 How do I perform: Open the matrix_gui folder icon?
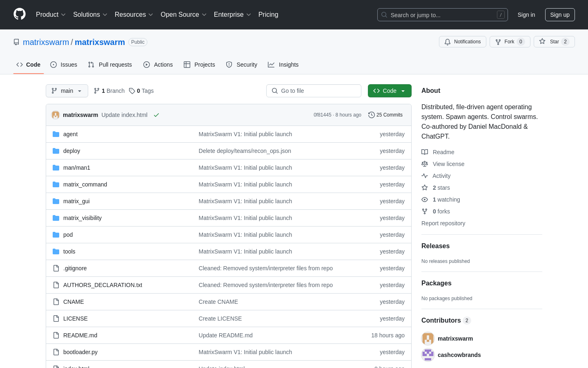[56, 201]
